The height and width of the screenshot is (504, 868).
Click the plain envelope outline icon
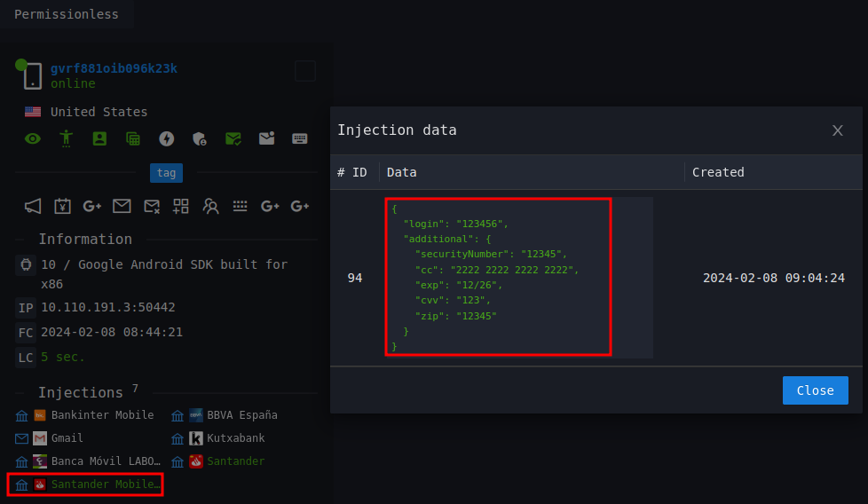coord(122,207)
